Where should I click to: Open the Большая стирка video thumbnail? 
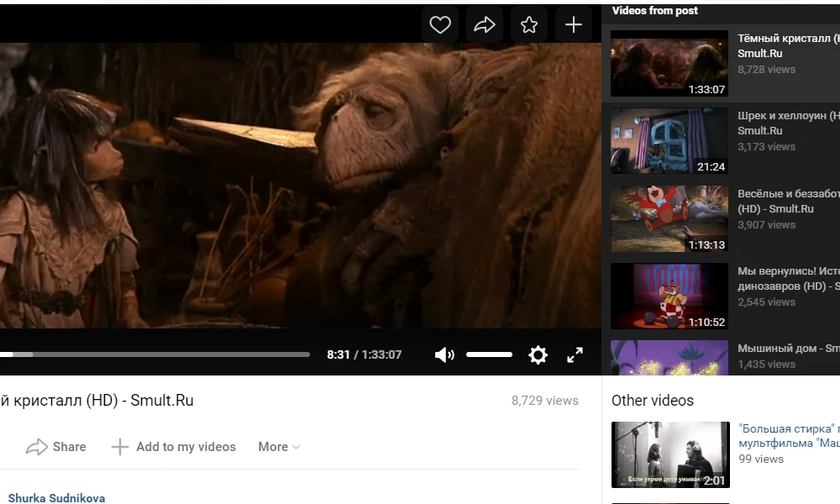click(670, 454)
